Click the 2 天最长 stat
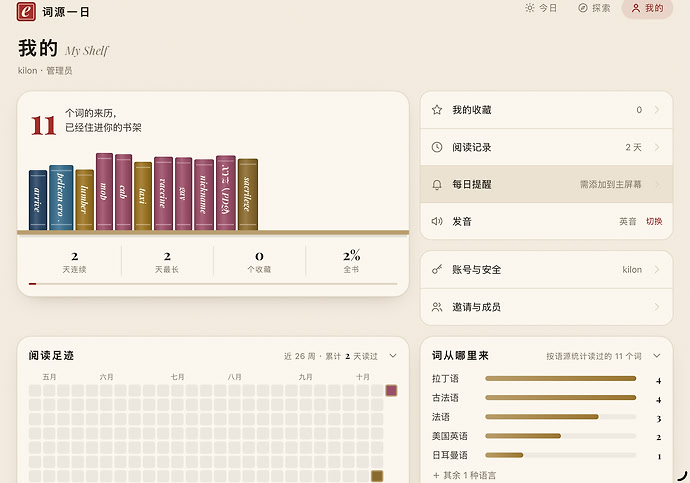This screenshot has width=690, height=483. pos(167,262)
